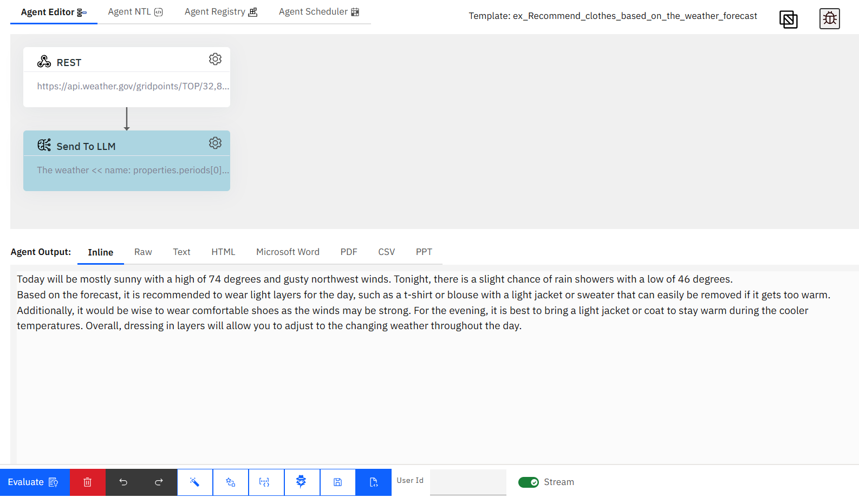Screen dimensions: 859x504
Task: Click the agent output forecast text
Action: pyautogui.click(x=424, y=303)
